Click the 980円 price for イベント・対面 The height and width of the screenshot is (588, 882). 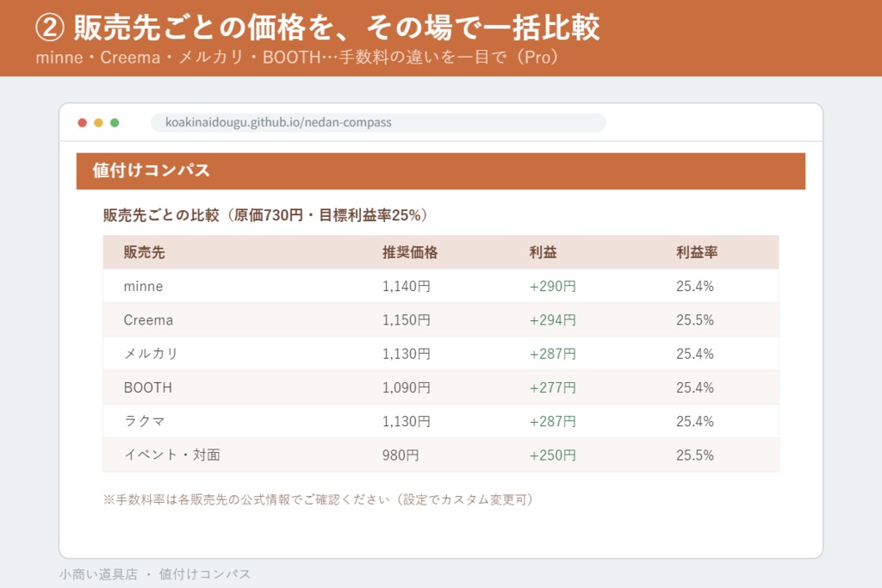[x=401, y=455]
